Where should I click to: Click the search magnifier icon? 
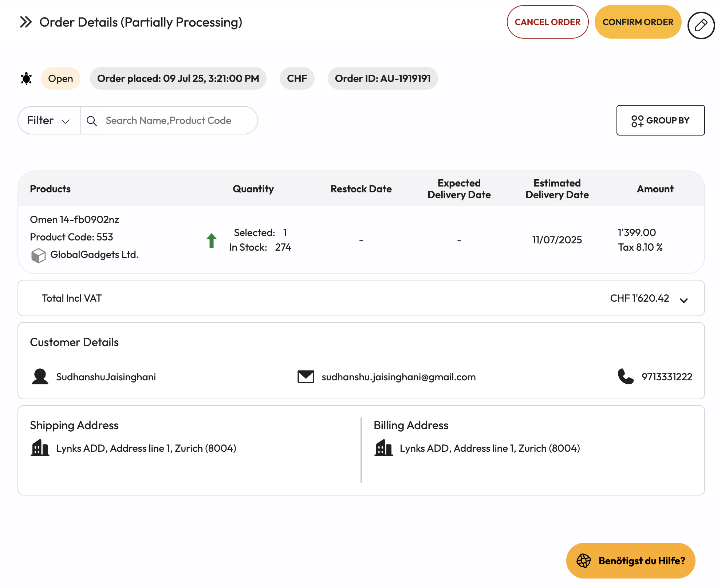[92, 121]
